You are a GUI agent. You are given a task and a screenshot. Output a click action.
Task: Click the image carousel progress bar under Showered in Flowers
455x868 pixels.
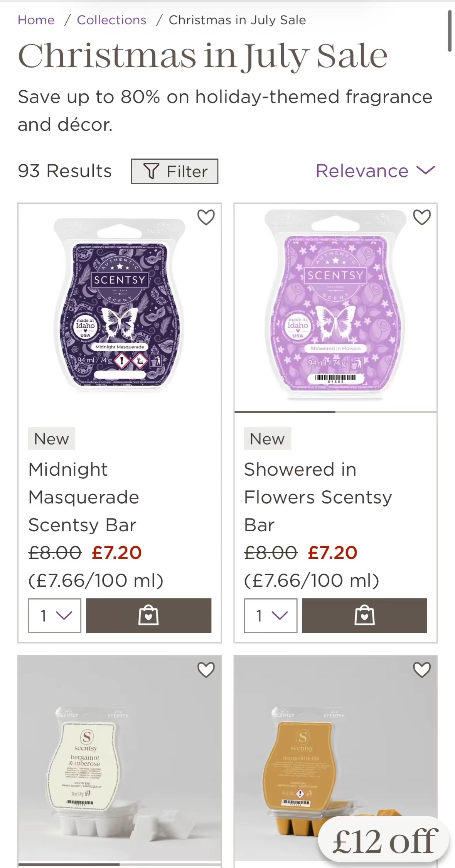pyautogui.click(x=335, y=412)
